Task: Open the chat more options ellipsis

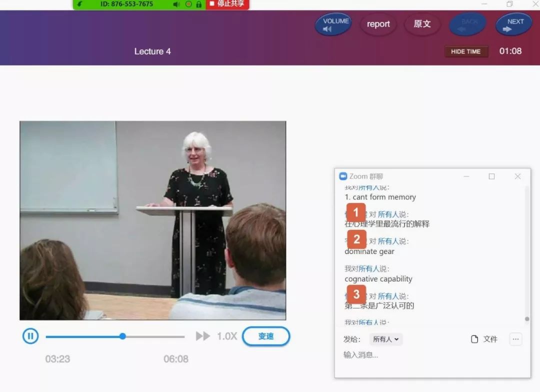Action: (515, 339)
